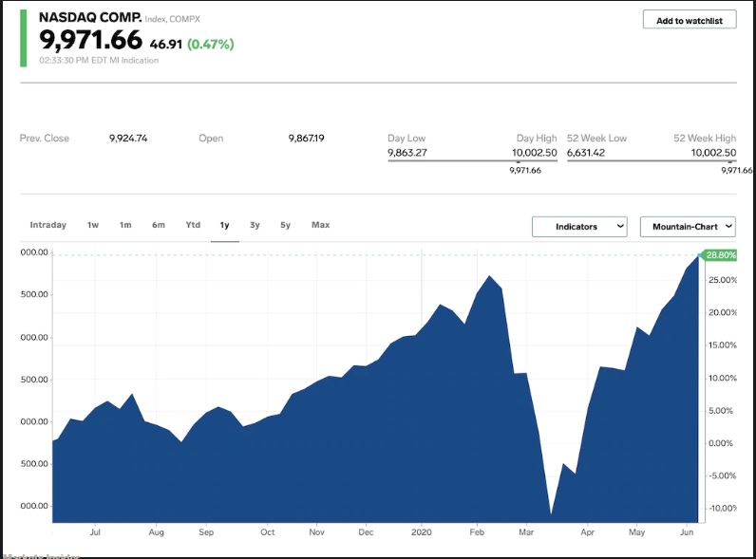The height and width of the screenshot is (559, 756).
Task: Click the 52 Week High value 10,002.50
Action: [x=713, y=153]
